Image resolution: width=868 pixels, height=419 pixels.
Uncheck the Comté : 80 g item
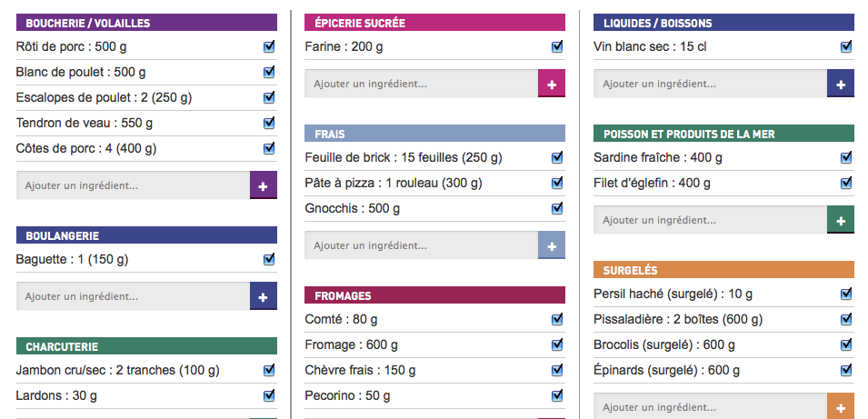coord(557,319)
